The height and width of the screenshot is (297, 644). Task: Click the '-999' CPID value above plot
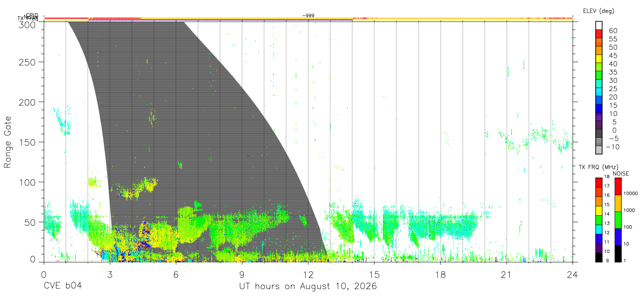tap(308, 16)
